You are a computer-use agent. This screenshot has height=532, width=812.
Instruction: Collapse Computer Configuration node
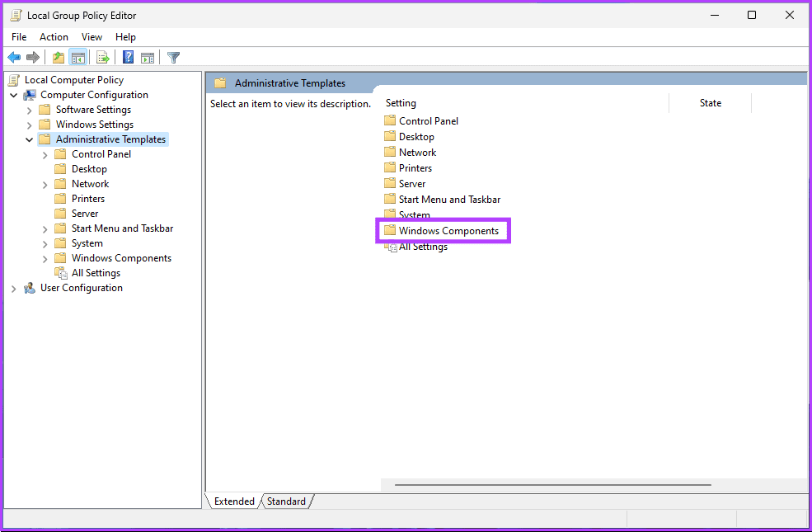[14, 96]
